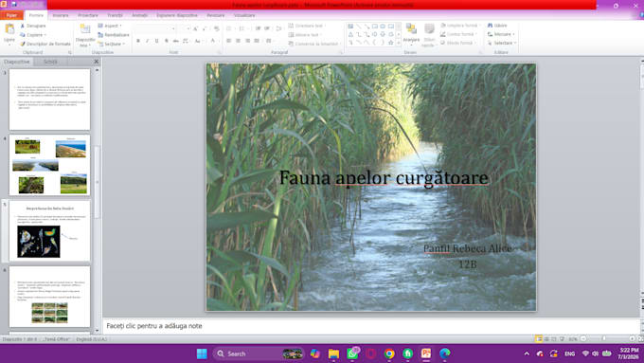Viewport: 644px width, 363px height.
Task: Clear all formatting icon
Action: pos(217,28)
